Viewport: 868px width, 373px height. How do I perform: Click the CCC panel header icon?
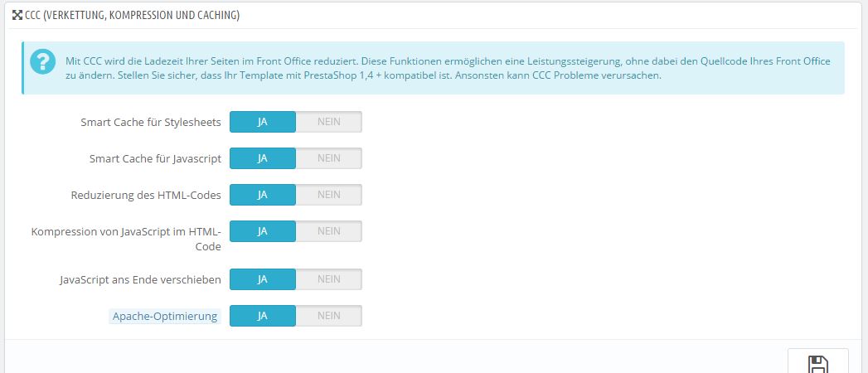(17, 15)
